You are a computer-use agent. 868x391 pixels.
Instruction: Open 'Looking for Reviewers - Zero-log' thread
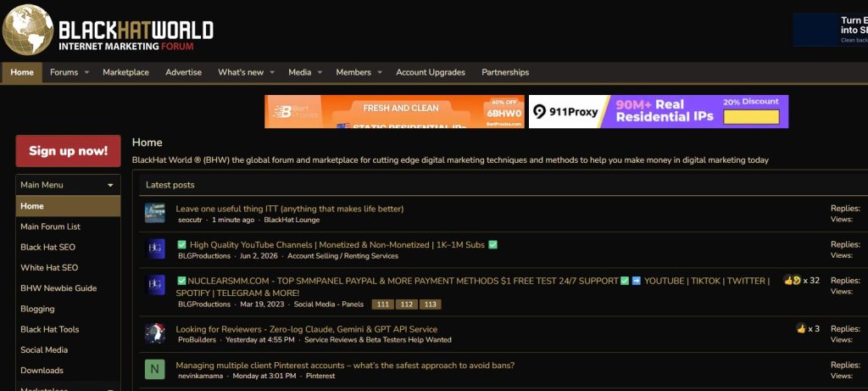coord(307,329)
